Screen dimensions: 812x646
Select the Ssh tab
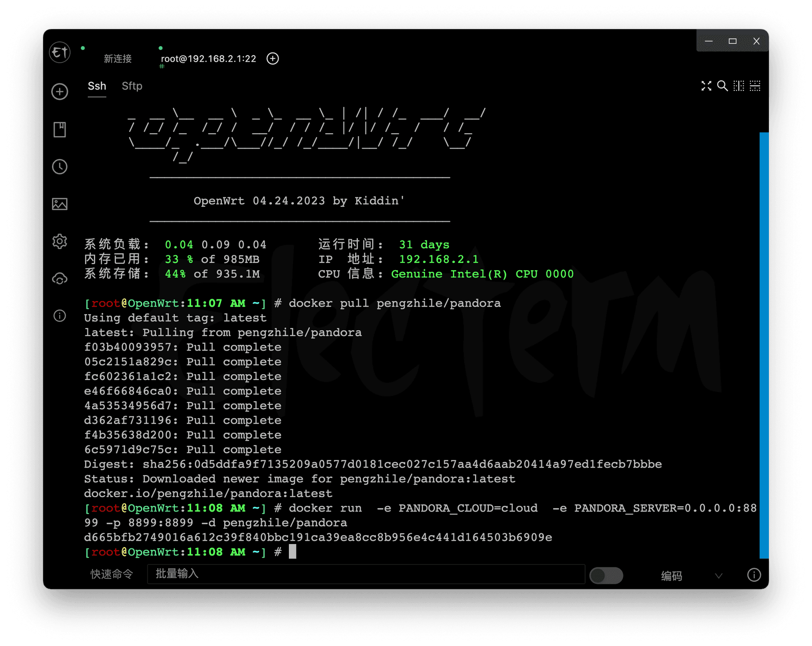pyautogui.click(x=97, y=86)
